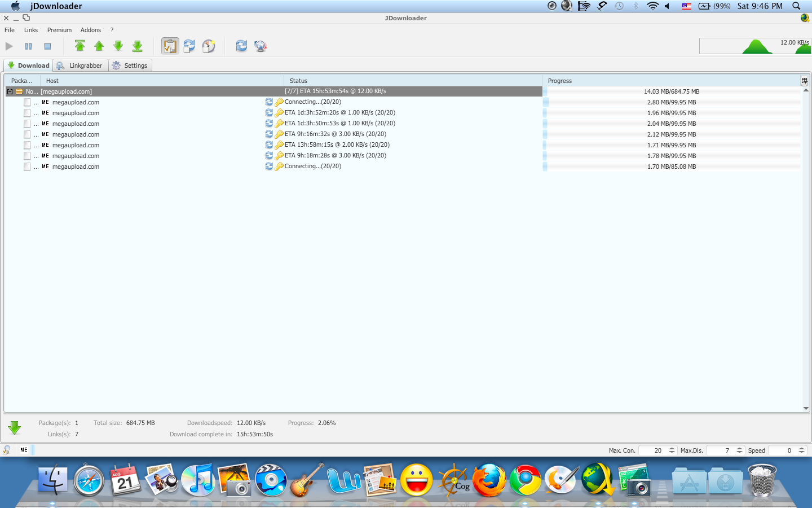Click the progress bar for 1.78 MB/99.95 MB
Image resolution: width=812 pixels, height=508 pixels.
[x=672, y=156]
